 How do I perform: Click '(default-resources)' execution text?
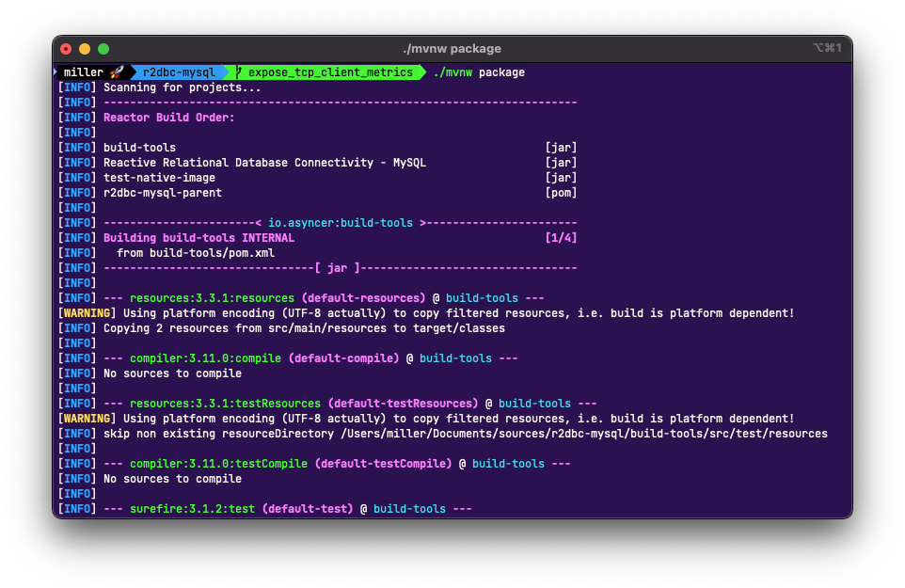[x=364, y=297]
